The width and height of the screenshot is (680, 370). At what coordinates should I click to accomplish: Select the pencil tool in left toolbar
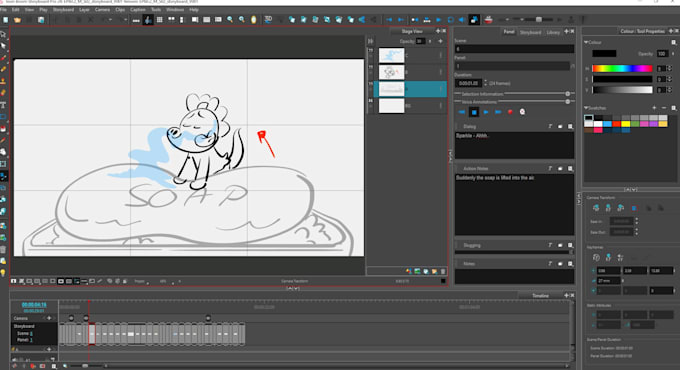(x=3, y=69)
